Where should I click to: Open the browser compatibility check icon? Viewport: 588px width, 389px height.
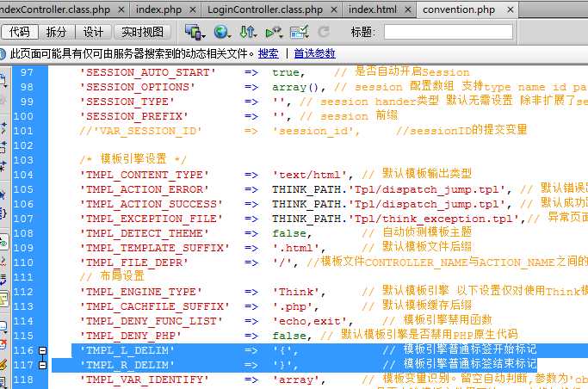coord(300,32)
